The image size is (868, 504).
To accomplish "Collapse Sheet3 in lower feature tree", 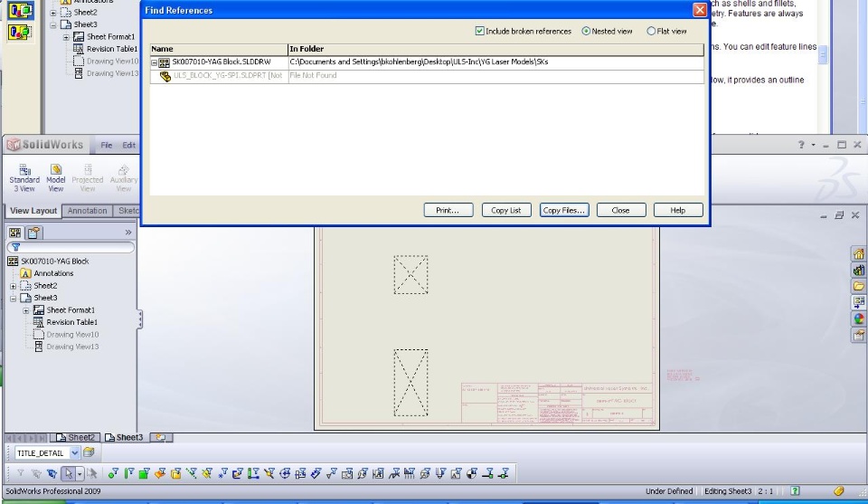I will click(14, 298).
